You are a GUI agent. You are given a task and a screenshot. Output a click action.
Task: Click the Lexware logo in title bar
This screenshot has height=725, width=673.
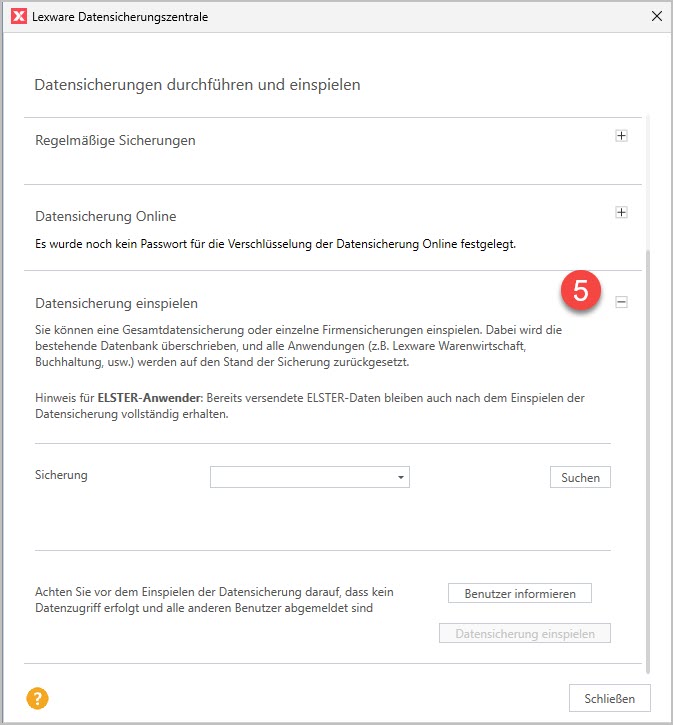[18, 16]
